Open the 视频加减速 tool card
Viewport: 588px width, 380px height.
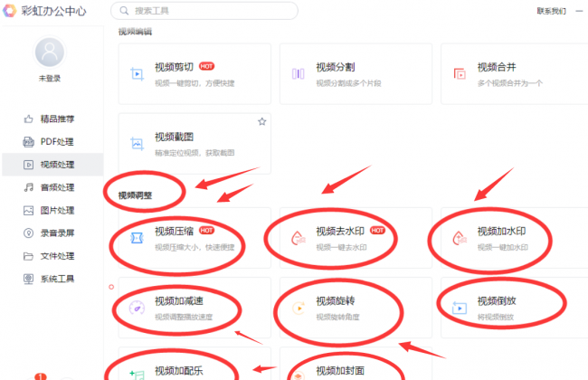coord(194,308)
